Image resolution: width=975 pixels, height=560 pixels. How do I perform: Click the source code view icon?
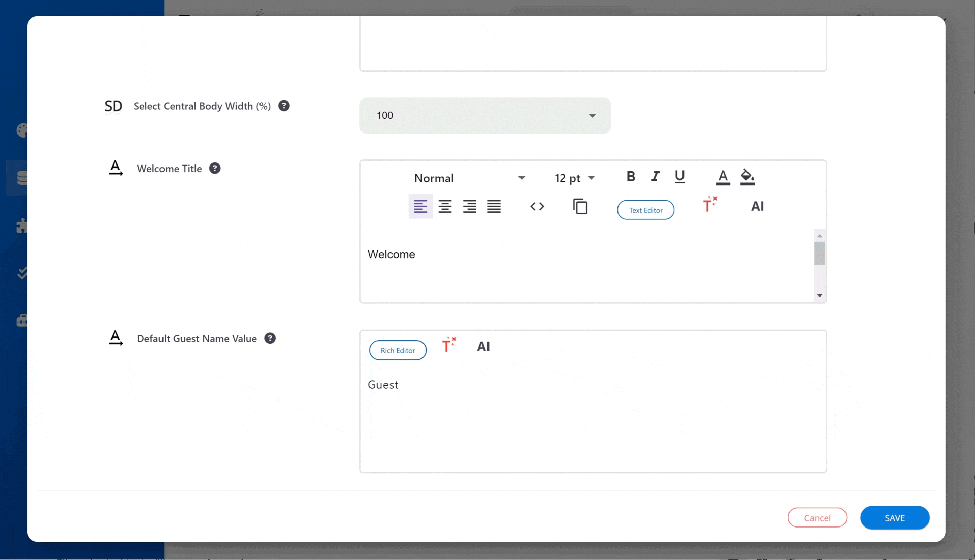[x=537, y=206]
